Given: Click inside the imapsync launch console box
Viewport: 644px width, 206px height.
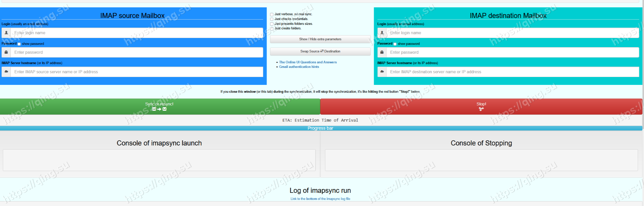Looking at the screenshot, I should point(159,160).
